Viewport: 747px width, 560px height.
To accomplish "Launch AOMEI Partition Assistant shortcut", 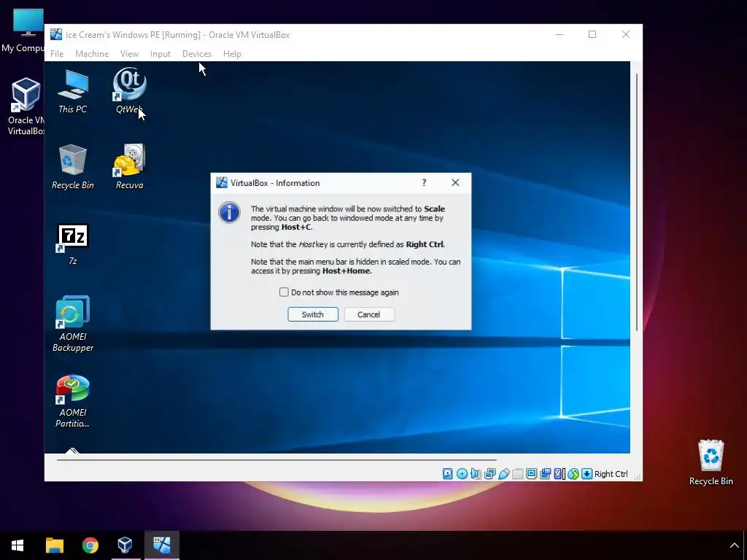I will tap(72, 401).
